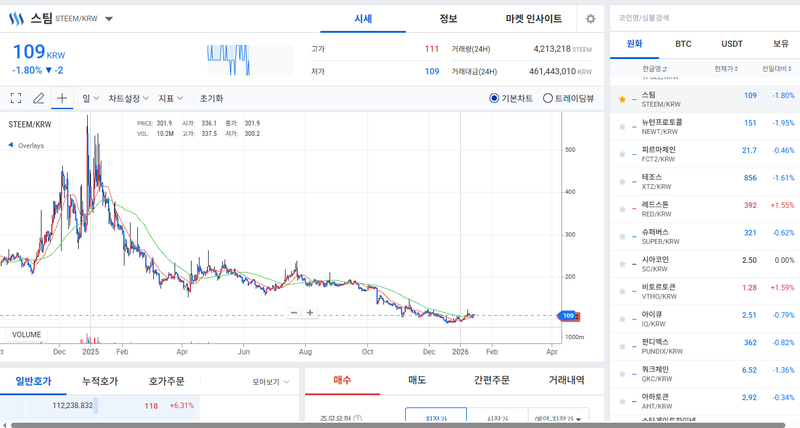Screen dimensions: 800x428
Task: Add XTZ/KRW to favorites with star
Action: point(623,178)
